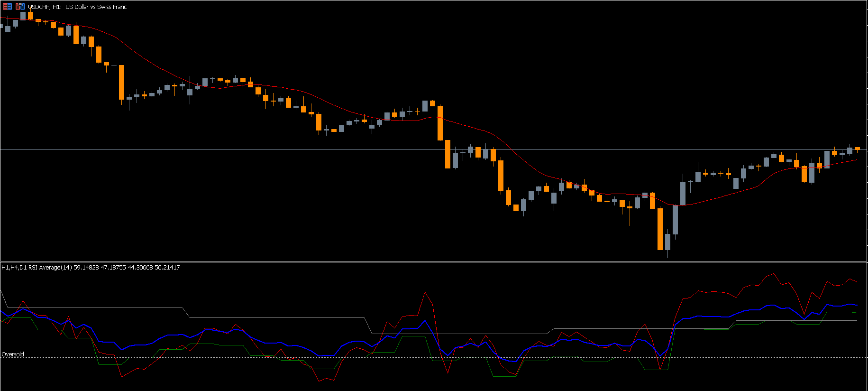868x391 pixels.
Task: Click the USDCHF, H1 chart title text
Action: tap(77, 7)
